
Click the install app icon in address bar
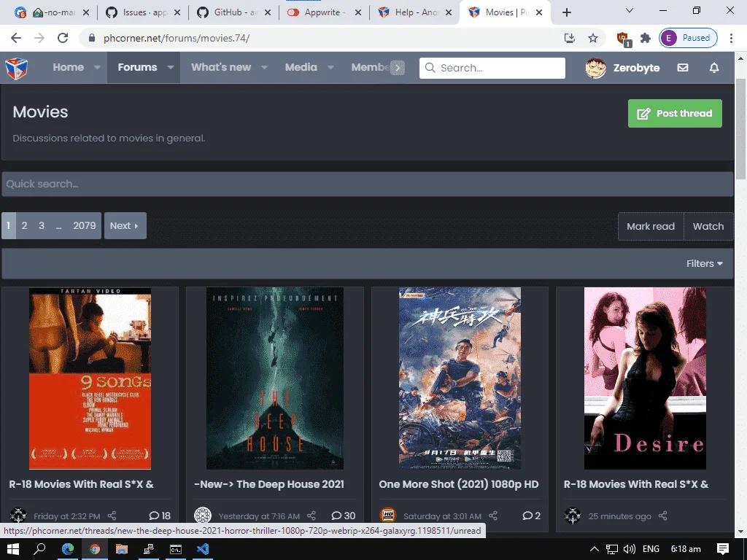coord(569,38)
